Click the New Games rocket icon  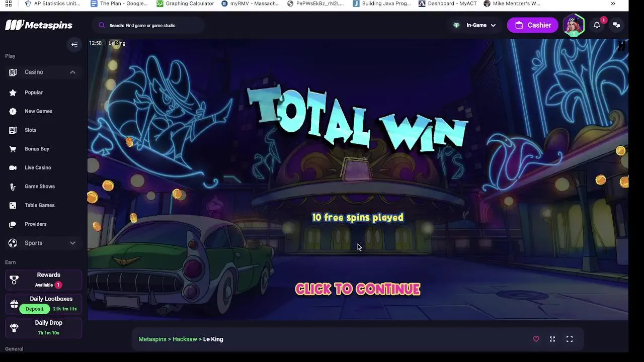pyautogui.click(x=13, y=111)
